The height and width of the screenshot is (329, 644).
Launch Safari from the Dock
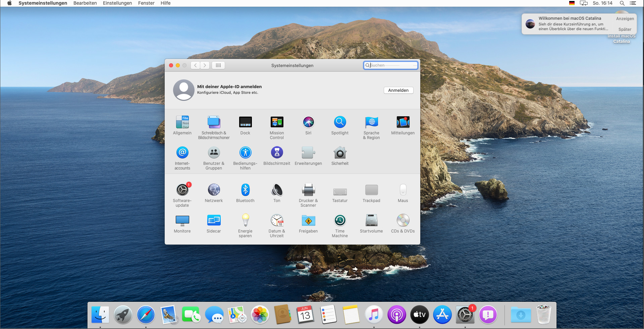pyautogui.click(x=146, y=315)
